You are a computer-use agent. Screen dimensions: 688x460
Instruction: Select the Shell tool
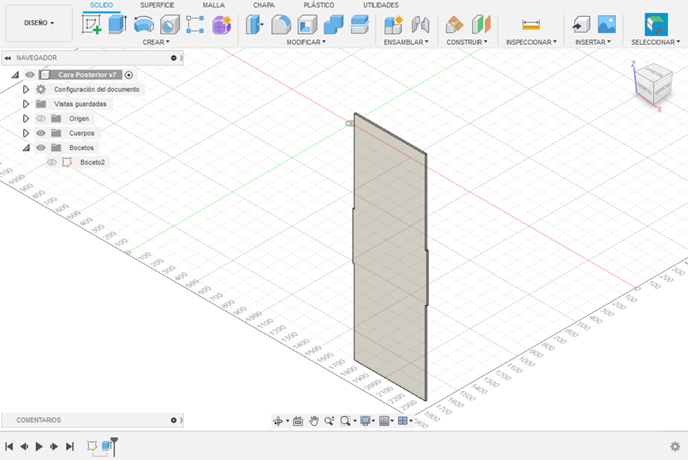[307, 24]
